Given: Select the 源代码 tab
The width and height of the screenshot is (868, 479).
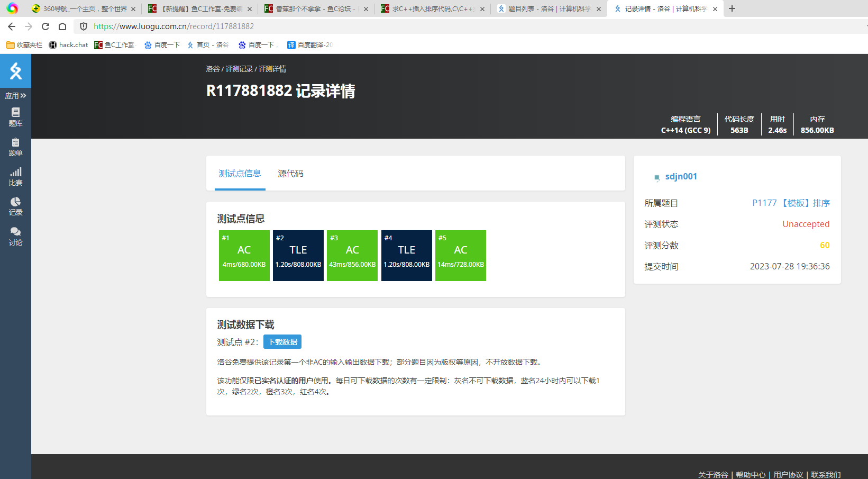Looking at the screenshot, I should pyautogui.click(x=290, y=174).
